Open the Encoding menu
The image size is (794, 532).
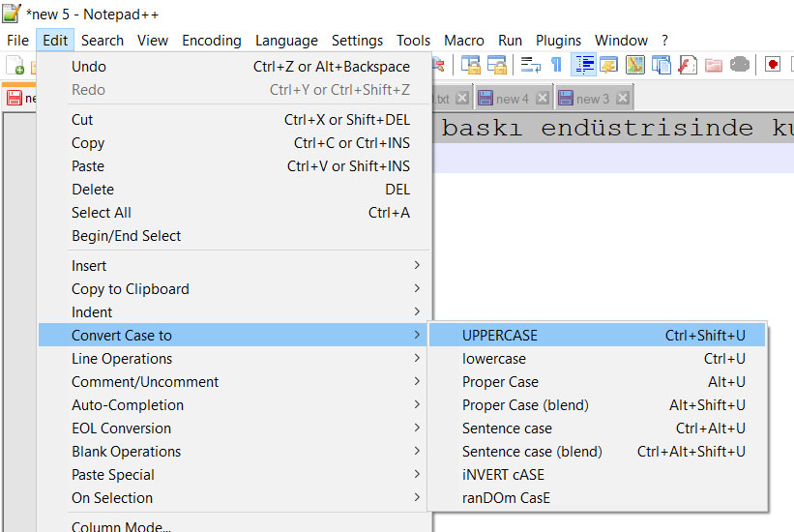tap(212, 40)
